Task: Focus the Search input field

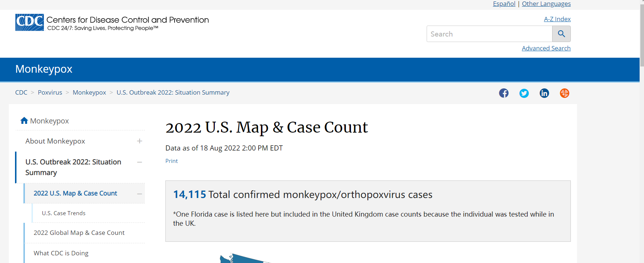Action: tap(489, 34)
